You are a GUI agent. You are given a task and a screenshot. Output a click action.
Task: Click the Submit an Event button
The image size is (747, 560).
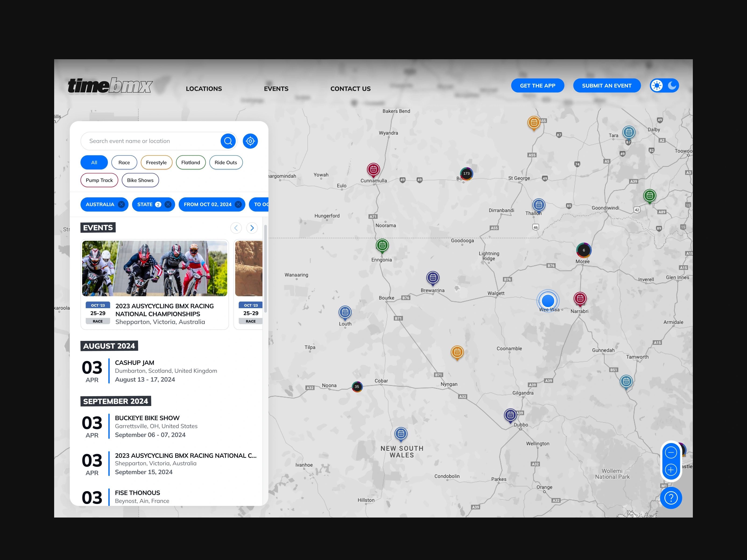tap(606, 85)
